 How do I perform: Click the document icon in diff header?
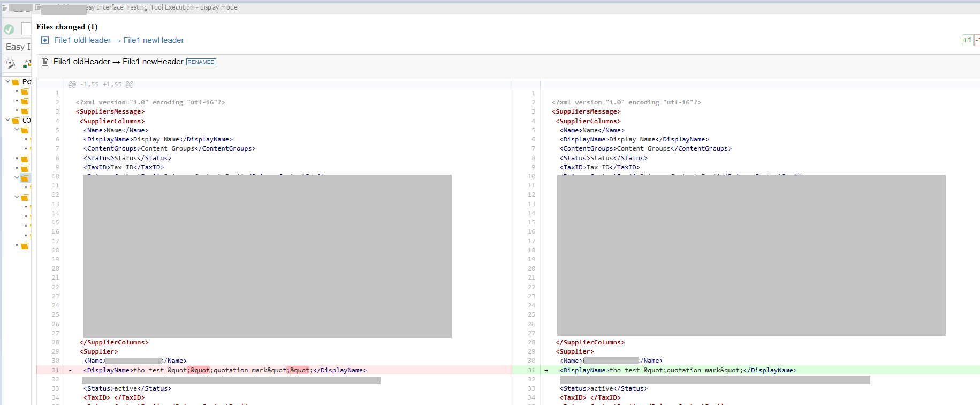[x=45, y=62]
